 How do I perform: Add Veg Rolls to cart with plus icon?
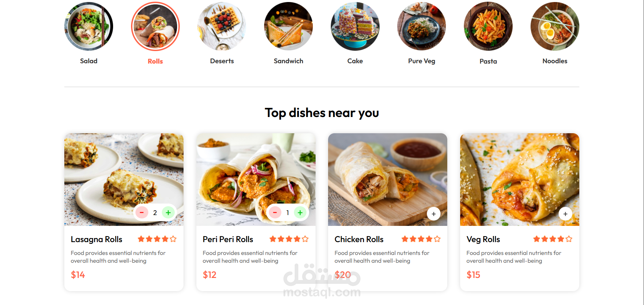click(x=565, y=214)
